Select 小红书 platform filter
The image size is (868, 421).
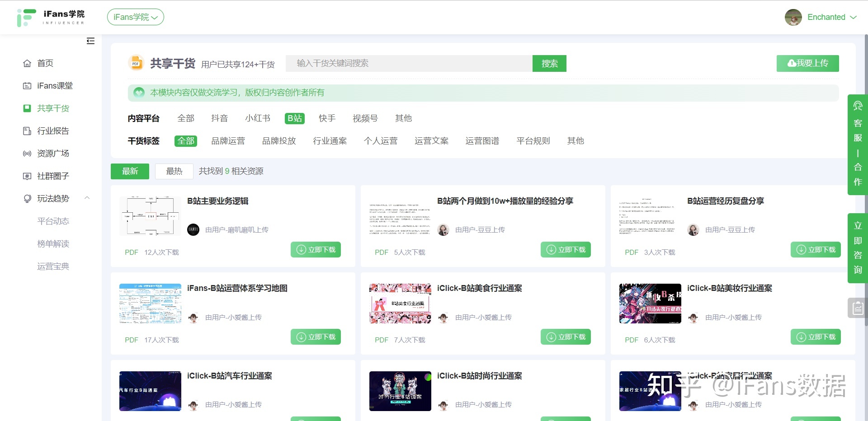(x=257, y=118)
